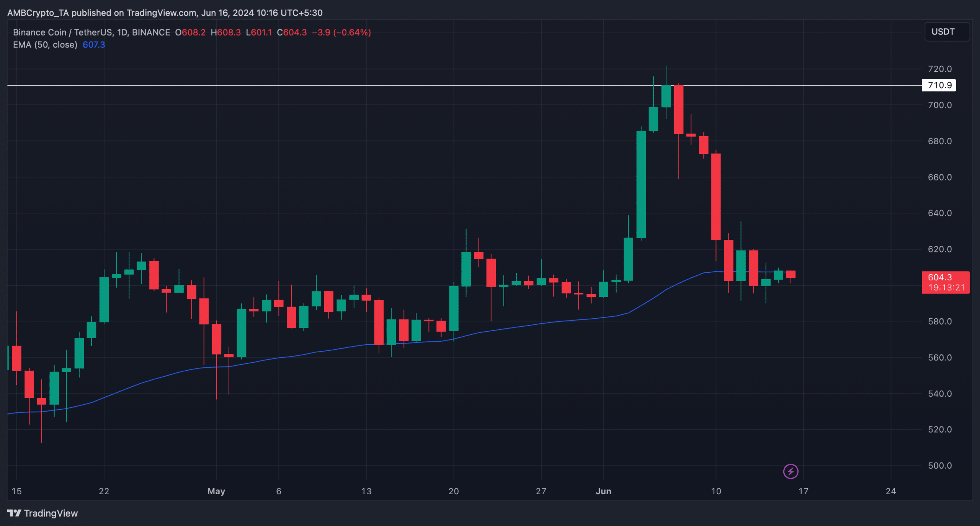This screenshot has height=526, width=980.
Task: Click the date 22 on the time axis
Action: [104, 491]
